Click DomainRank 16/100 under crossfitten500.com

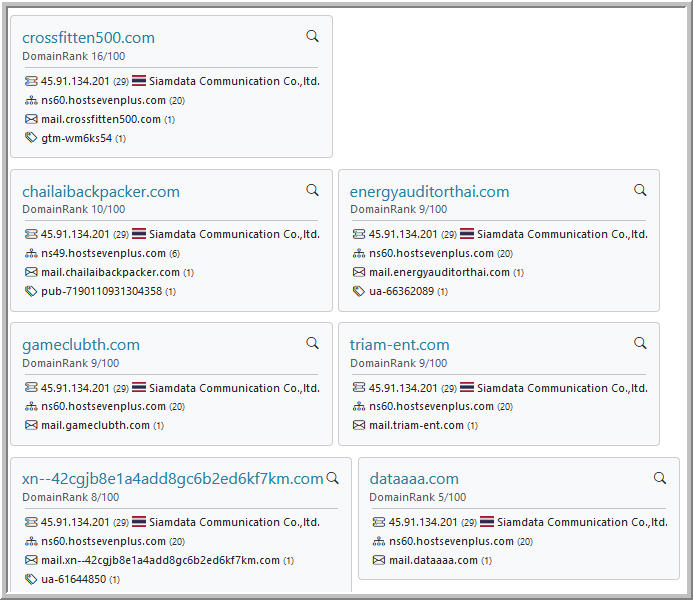[x=74, y=56]
